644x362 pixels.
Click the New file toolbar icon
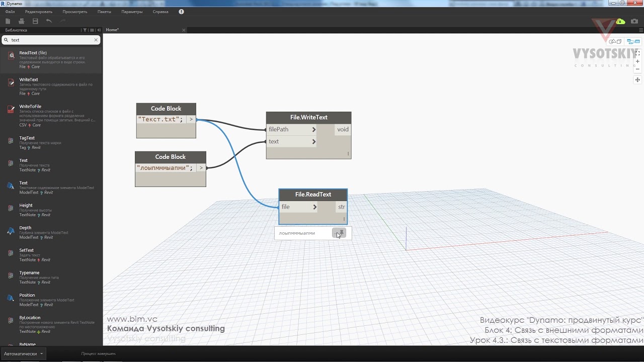(8, 21)
